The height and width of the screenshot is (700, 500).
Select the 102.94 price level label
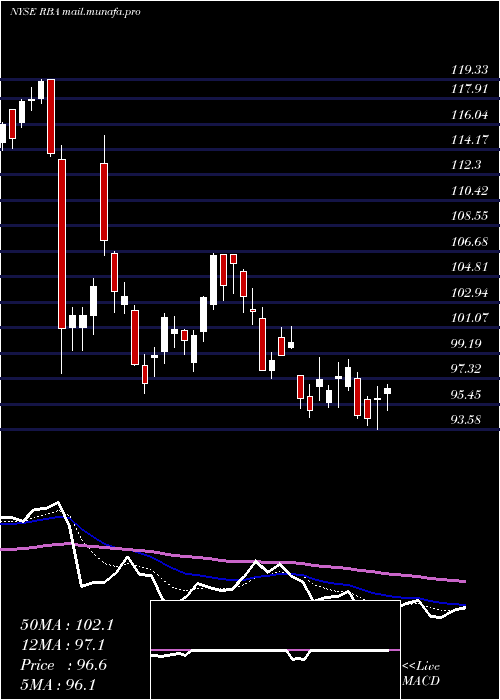pos(469,293)
